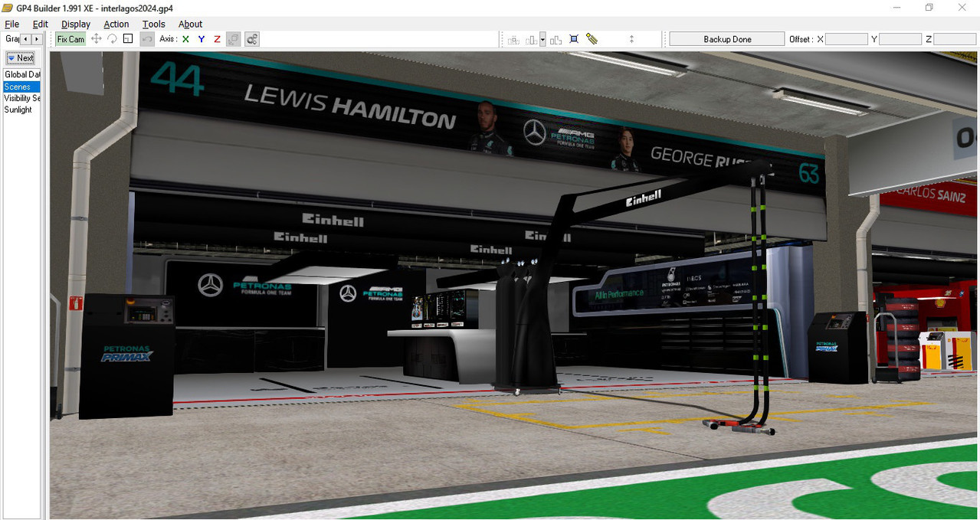Click the Offset Y input field
Viewport: 980px width, 520px height.
900,39
